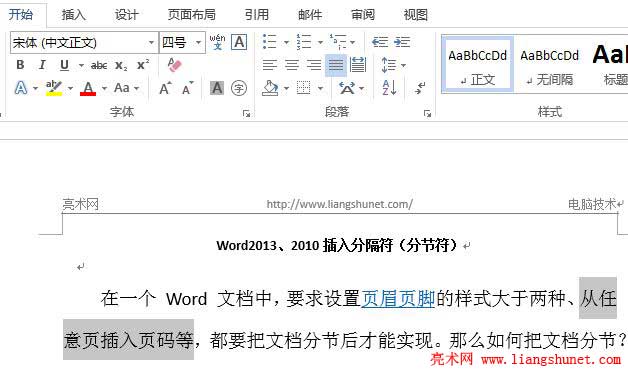
Task: Apply text effects outlined A
Action: [x=21, y=88]
